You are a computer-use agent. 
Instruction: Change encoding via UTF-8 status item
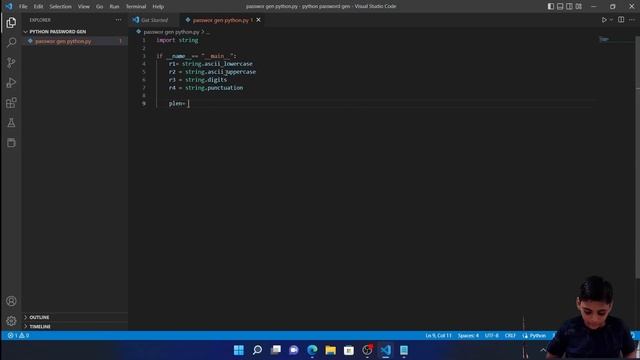[x=491, y=336]
